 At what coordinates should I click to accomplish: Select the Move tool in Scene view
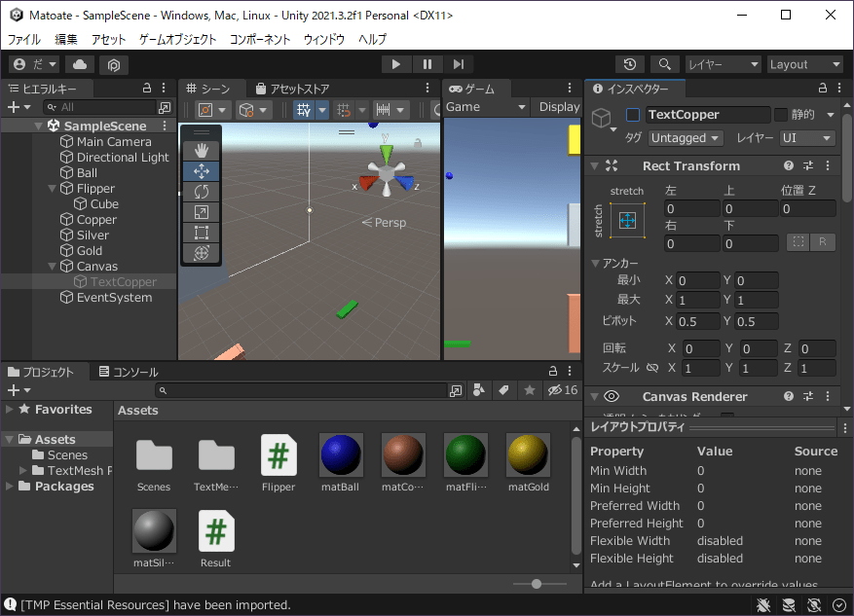coord(201,171)
